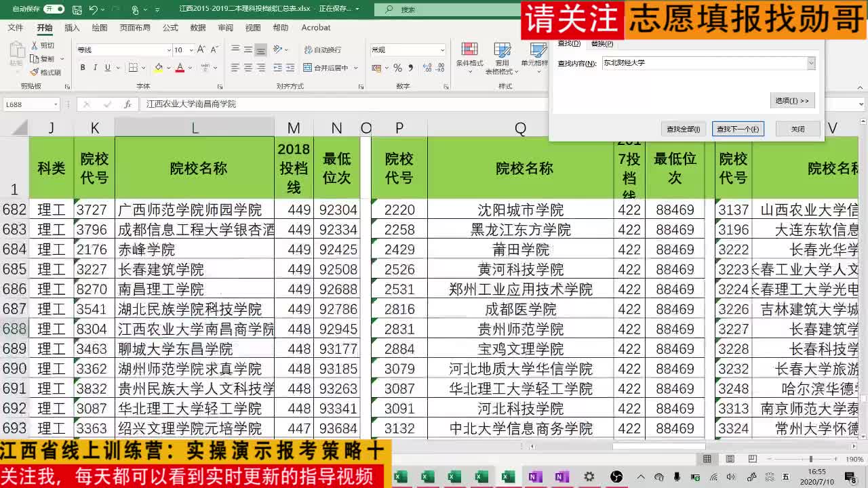This screenshot has width=868, height=488.
Task: Increase decimal places
Action: pyautogui.click(x=426, y=68)
